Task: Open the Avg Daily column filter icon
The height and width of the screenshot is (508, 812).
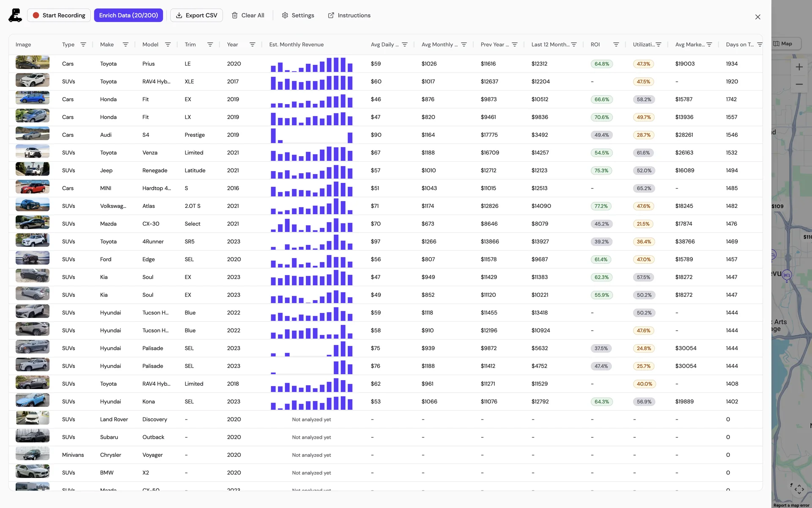Action: tap(405, 44)
